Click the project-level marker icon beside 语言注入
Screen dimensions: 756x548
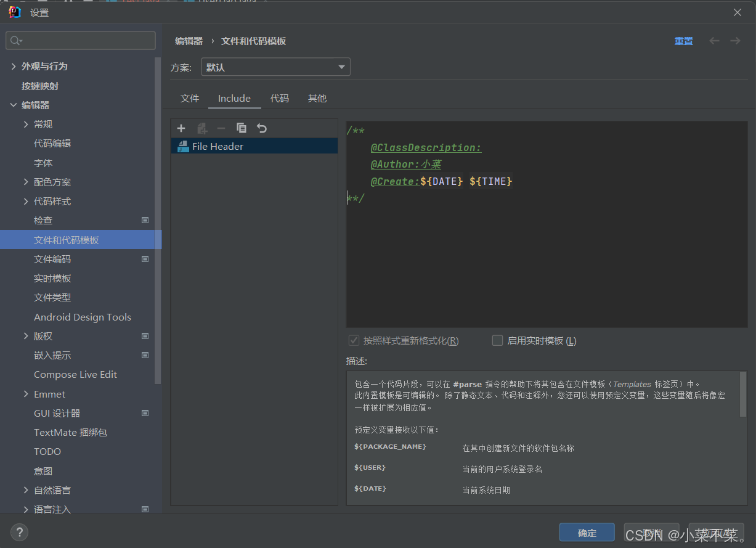145,509
